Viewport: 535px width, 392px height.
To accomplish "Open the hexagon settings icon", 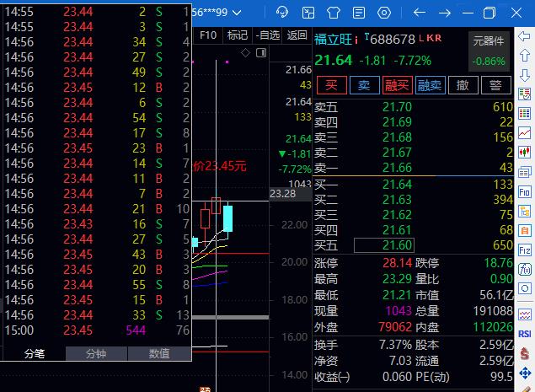I will point(384,13).
